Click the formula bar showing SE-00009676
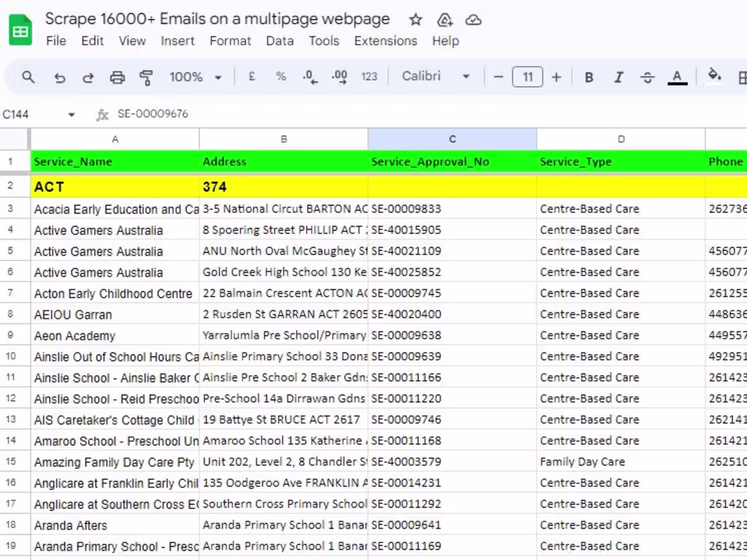The height and width of the screenshot is (560, 747). coord(429,114)
